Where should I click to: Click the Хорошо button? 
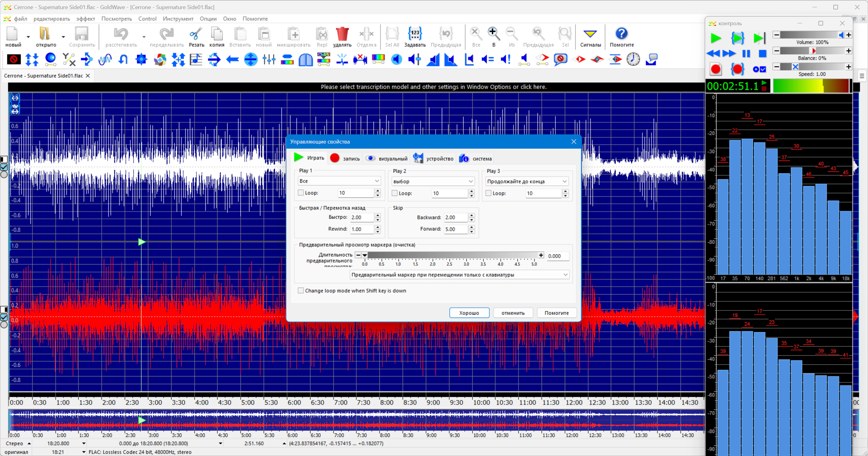(469, 312)
